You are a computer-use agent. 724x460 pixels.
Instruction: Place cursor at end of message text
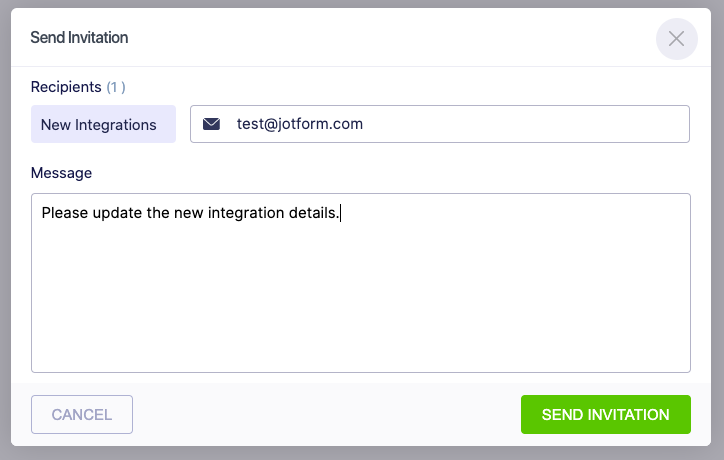[x=341, y=213]
